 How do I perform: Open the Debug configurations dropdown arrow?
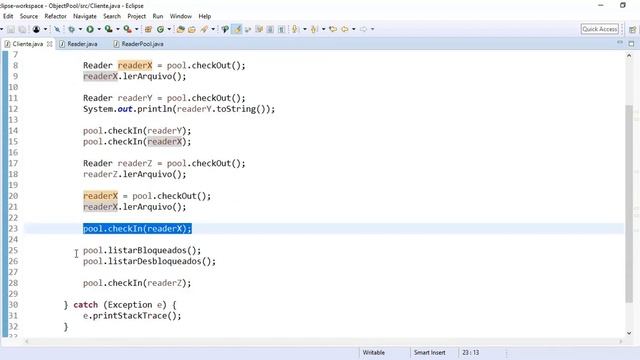[80, 29]
